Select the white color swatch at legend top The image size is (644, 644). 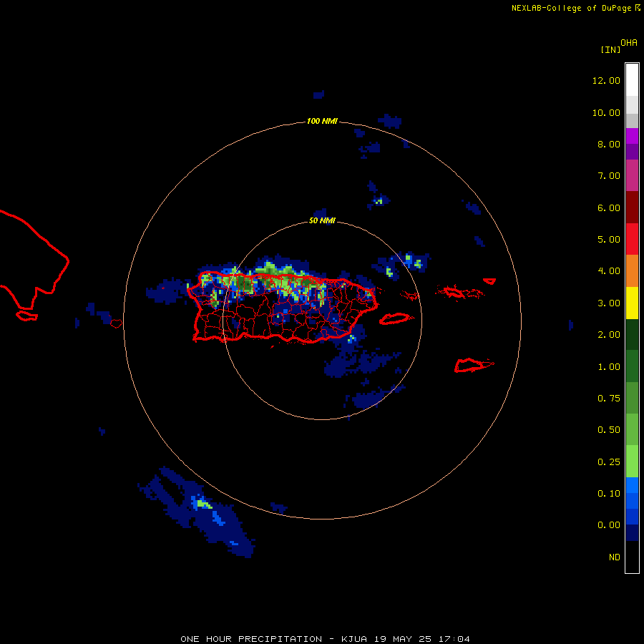point(632,80)
